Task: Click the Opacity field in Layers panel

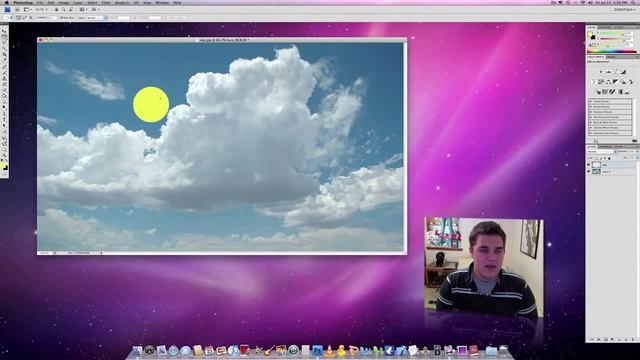Action: coord(631,151)
